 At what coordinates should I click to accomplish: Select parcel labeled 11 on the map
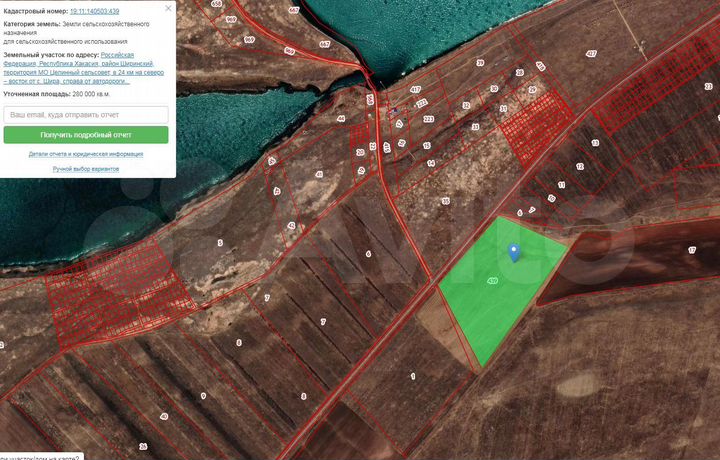561,185
